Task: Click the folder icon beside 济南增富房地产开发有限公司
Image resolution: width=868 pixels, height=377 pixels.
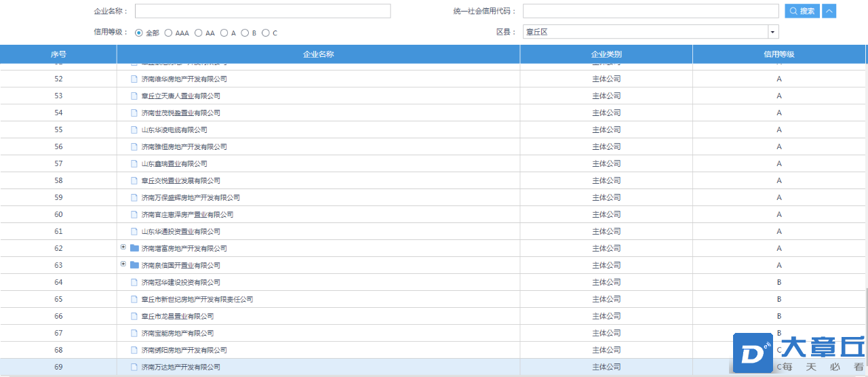Action: coord(134,248)
